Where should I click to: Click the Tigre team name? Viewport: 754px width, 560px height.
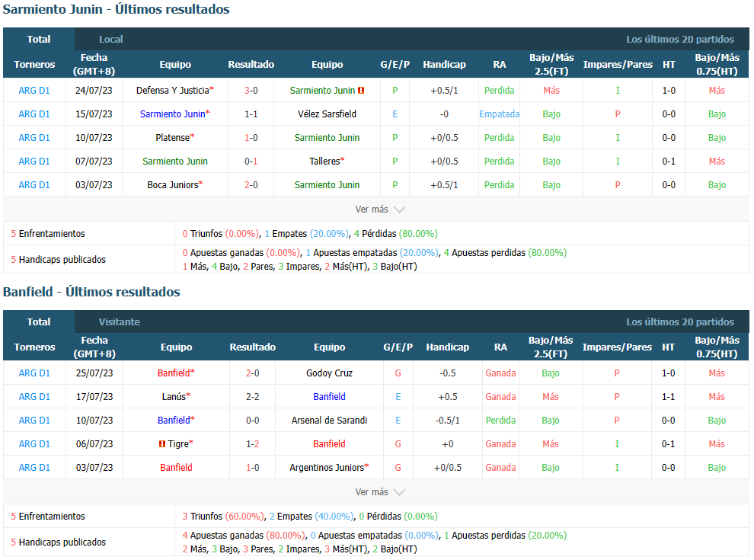(178, 443)
